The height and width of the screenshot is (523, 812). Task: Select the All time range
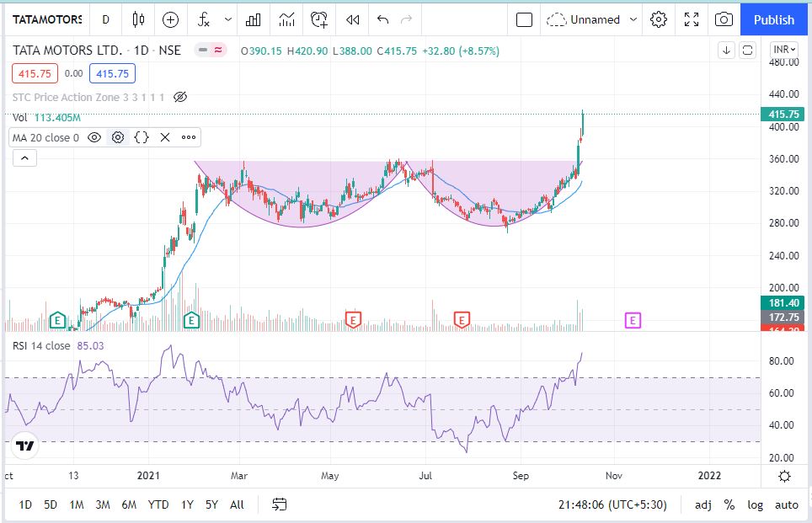237,504
